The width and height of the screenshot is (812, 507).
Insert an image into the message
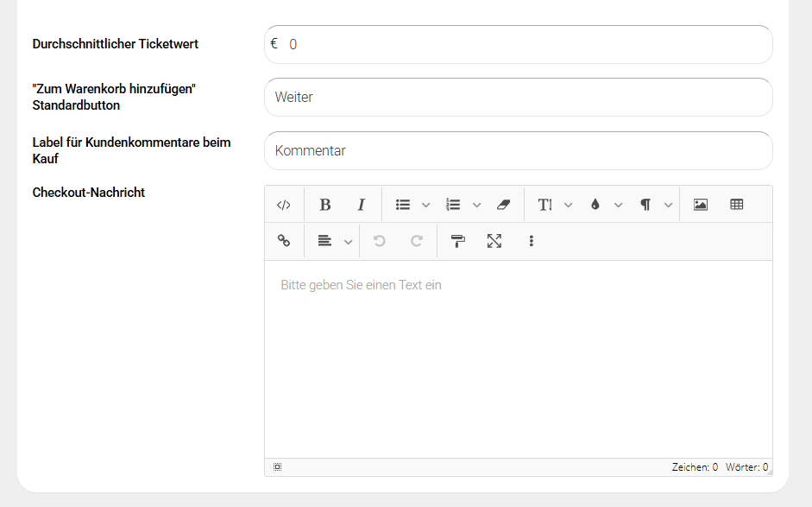pyautogui.click(x=701, y=205)
